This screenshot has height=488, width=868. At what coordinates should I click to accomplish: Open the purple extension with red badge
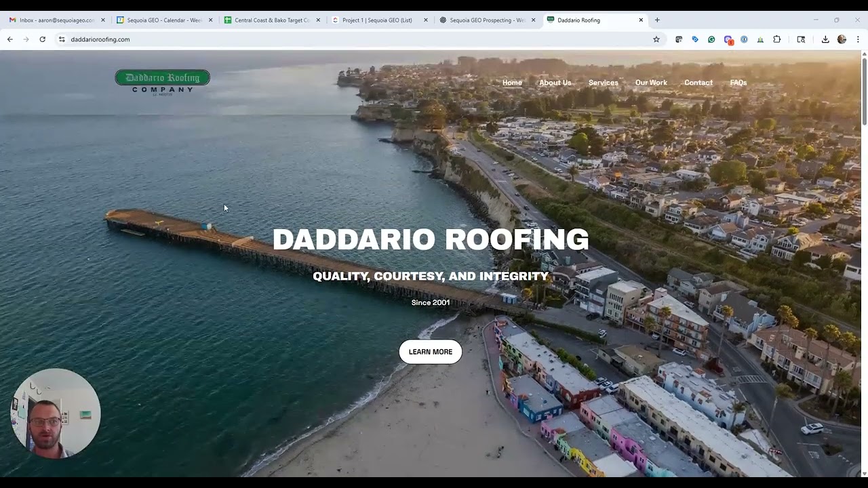click(728, 40)
